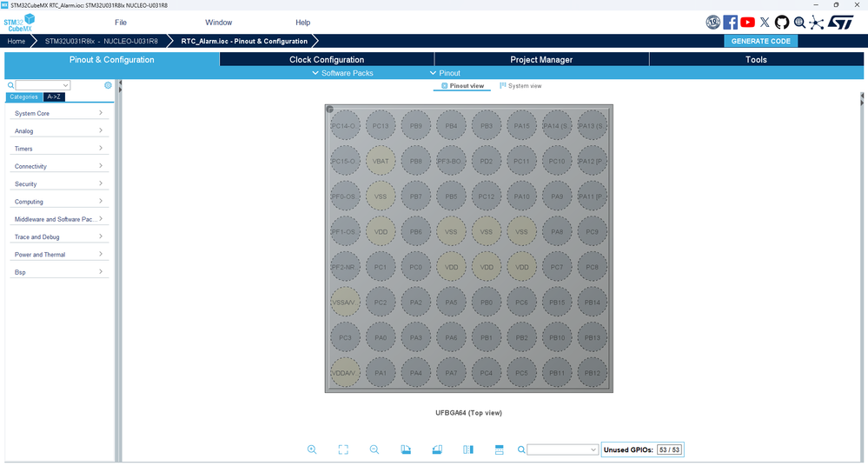Viewport: 868px width, 466px height.
Task: Switch to the Tools tab
Action: coord(756,59)
